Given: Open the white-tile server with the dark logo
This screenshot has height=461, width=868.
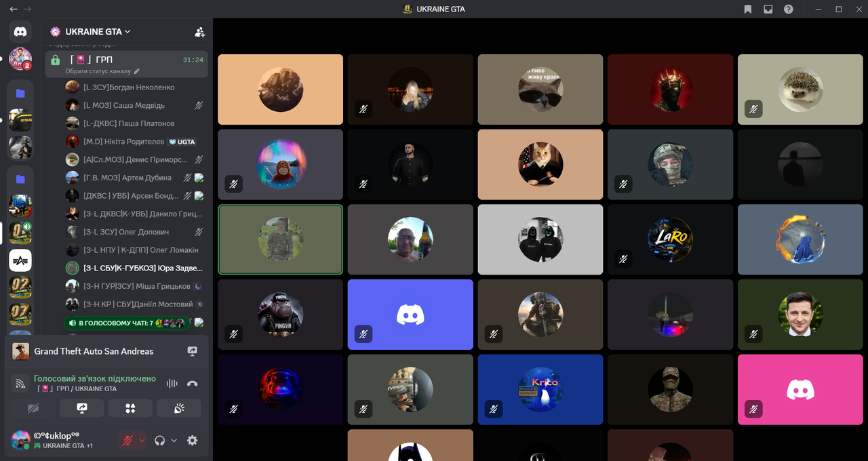Looking at the screenshot, I should (x=20, y=260).
